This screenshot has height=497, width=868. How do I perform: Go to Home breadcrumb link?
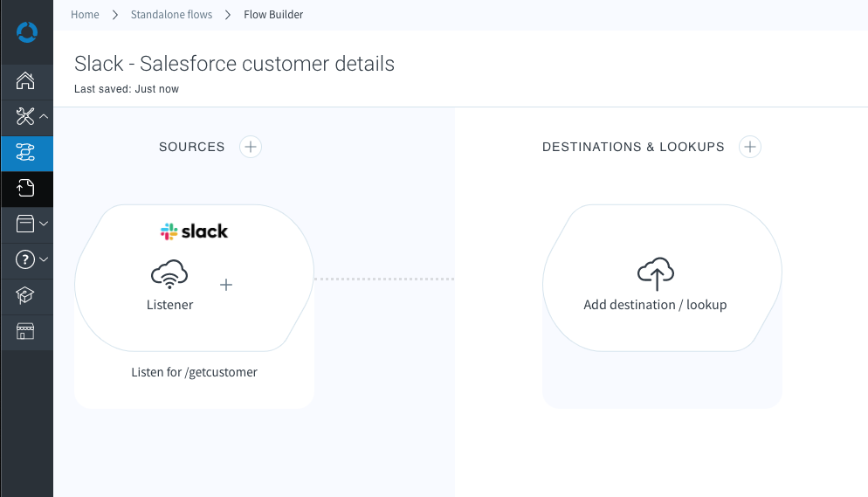(x=85, y=14)
